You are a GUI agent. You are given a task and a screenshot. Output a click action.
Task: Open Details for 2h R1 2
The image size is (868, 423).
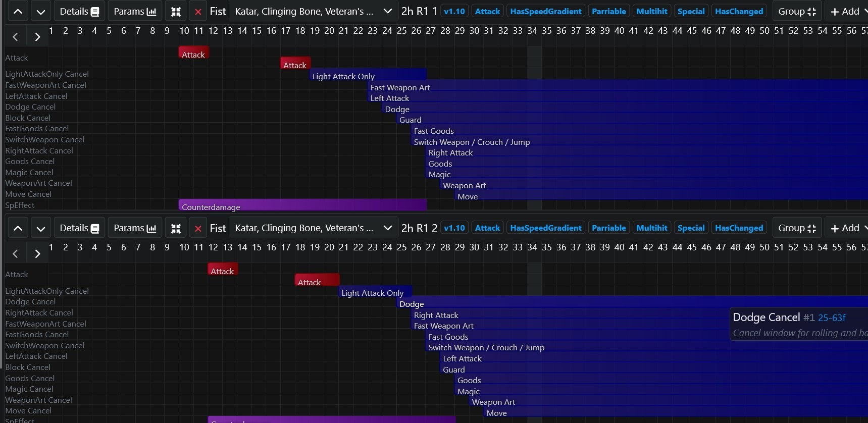tap(79, 228)
